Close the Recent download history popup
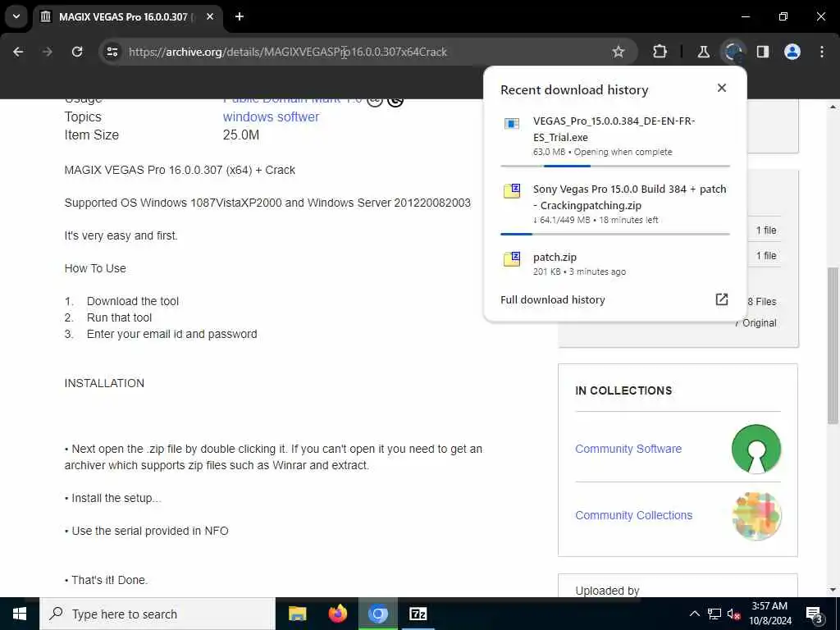Viewport: 840px width, 630px height. point(722,88)
